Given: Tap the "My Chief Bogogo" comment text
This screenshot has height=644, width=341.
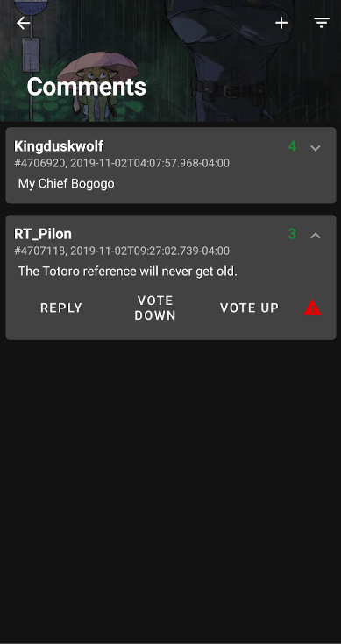Looking at the screenshot, I should [66, 184].
